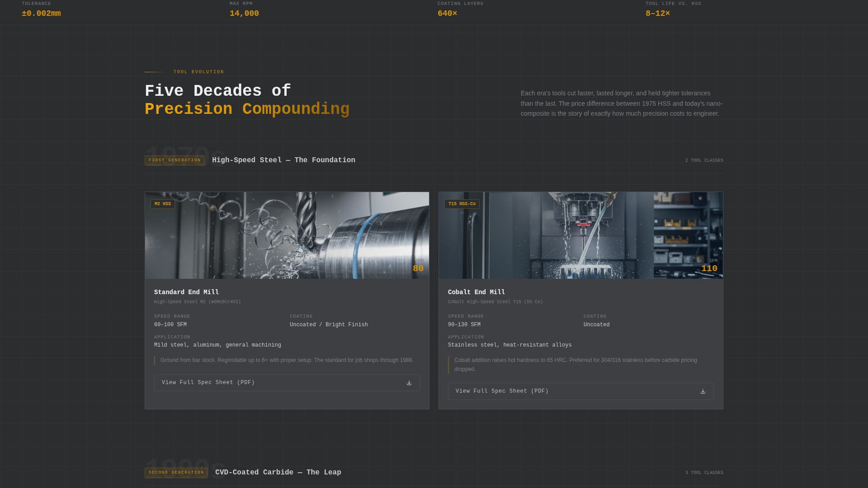
Task: Click the download icon on Standard End Mill spec sheet
Action: pos(409,382)
